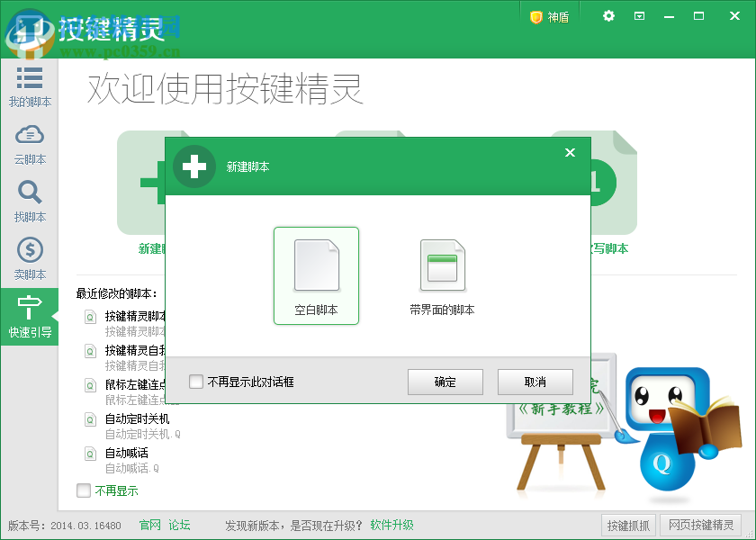
Task: Click the version number 2014.03.16480 text
Action: coord(85,526)
